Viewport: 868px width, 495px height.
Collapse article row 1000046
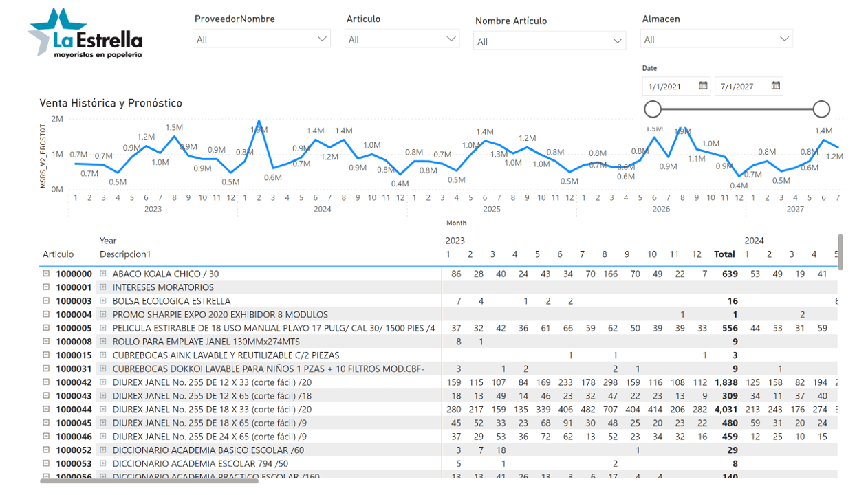47,436
